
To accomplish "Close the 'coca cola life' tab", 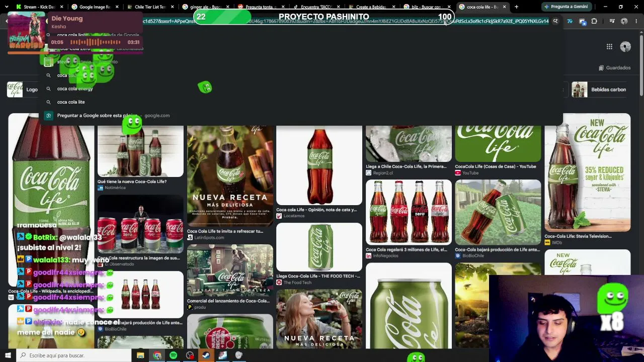I will 504,7.
